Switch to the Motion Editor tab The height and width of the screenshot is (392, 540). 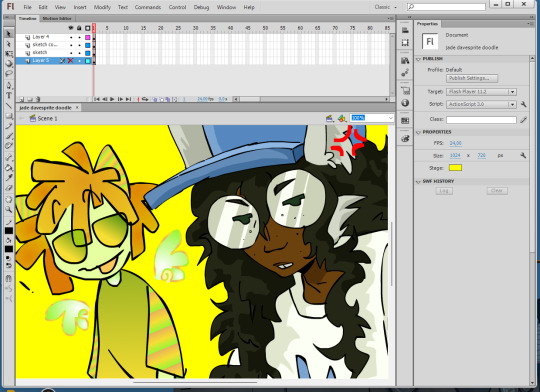coord(57,18)
